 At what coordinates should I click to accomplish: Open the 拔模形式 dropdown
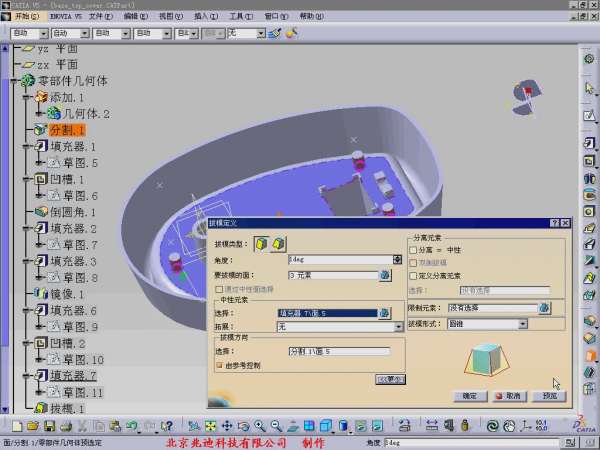coord(522,324)
